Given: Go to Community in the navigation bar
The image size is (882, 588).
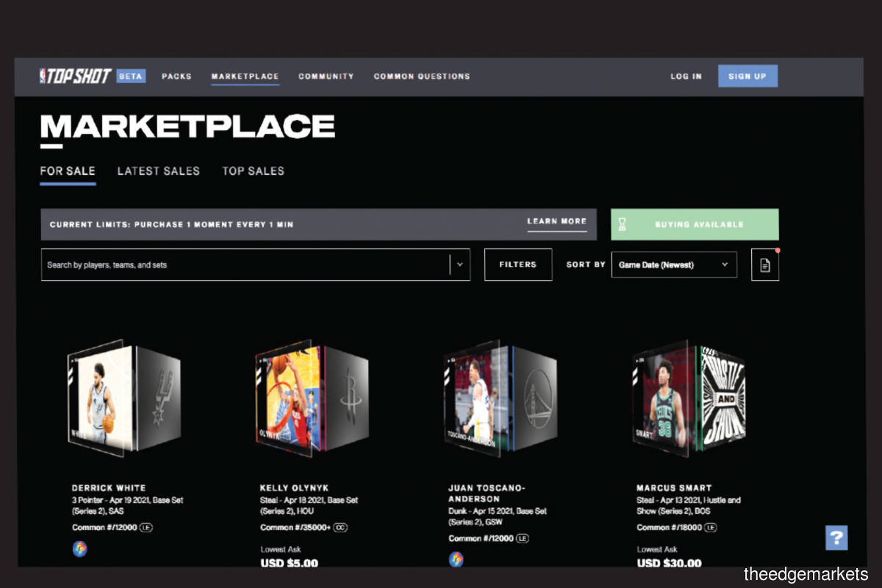Looking at the screenshot, I should pyautogui.click(x=326, y=76).
